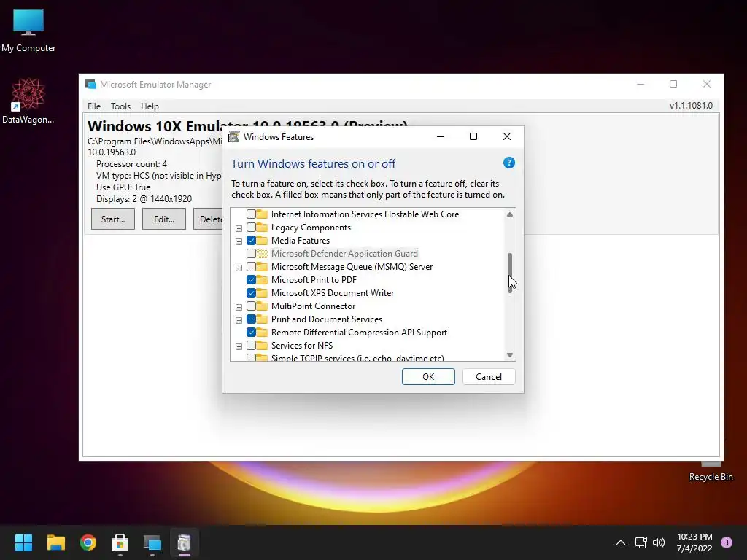Cancel the Windows Features dialog
The height and width of the screenshot is (560, 747).
[489, 377]
